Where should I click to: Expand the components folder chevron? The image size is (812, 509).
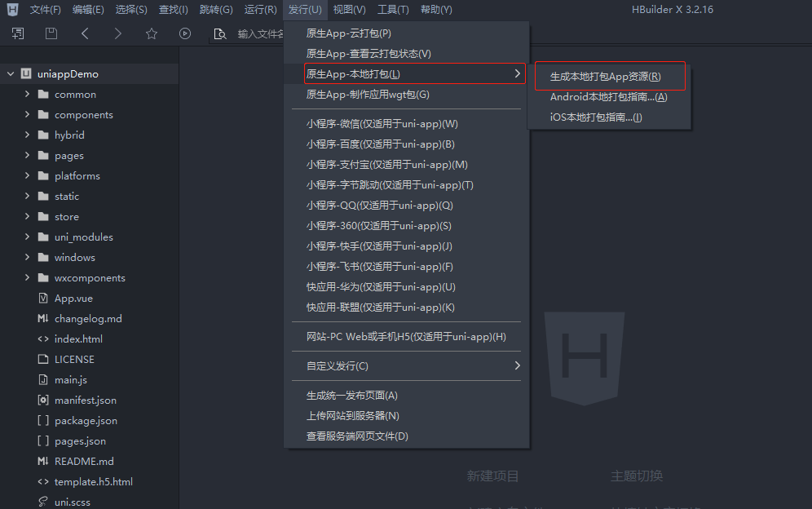tap(28, 114)
